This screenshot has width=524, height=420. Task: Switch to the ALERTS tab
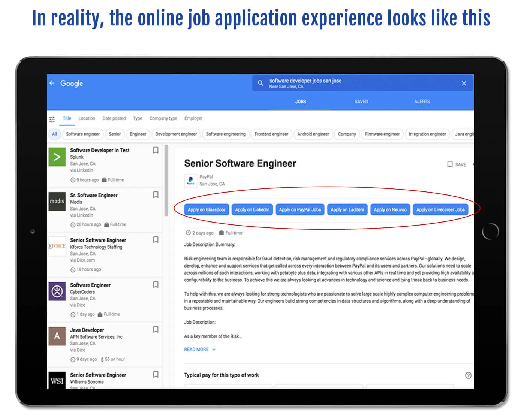[x=422, y=102]
